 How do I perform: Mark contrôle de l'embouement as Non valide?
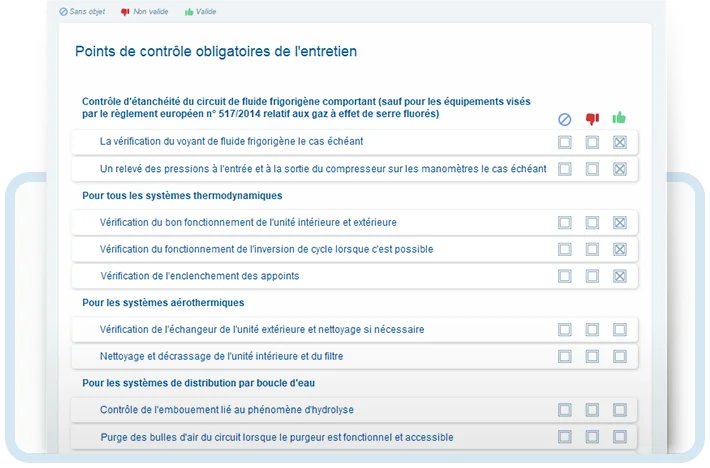(x=592, y=410)
